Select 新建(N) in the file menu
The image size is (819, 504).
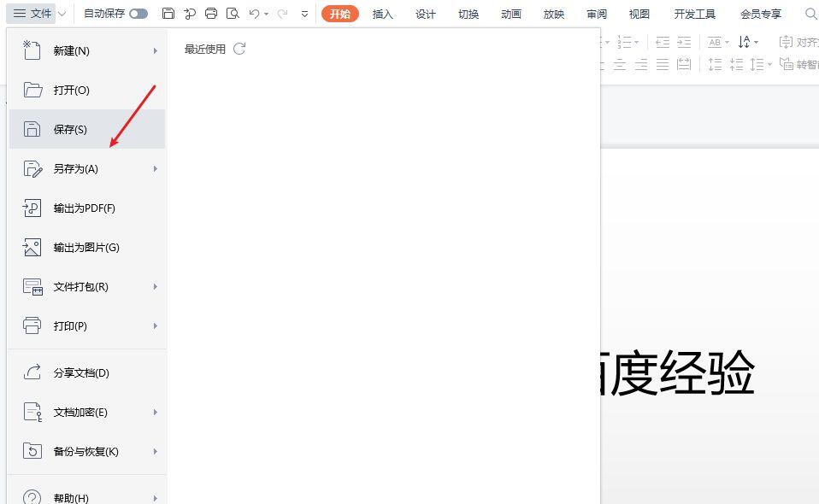coord(86,50)
